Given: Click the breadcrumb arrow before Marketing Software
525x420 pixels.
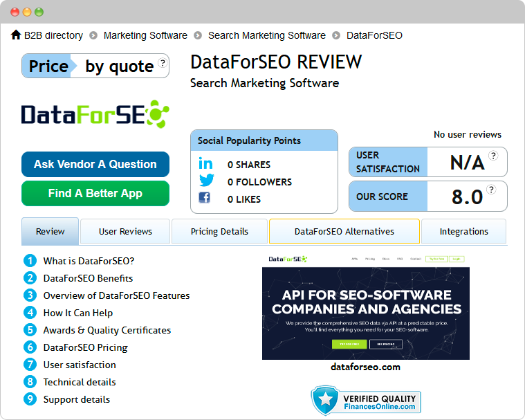Looking at the screenshot, I should (93, 35).
